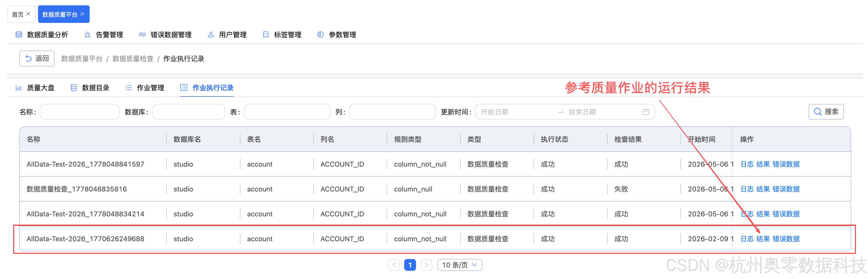Go to previous page with left chevron
The image size is (868, 279).
point(394,265)
